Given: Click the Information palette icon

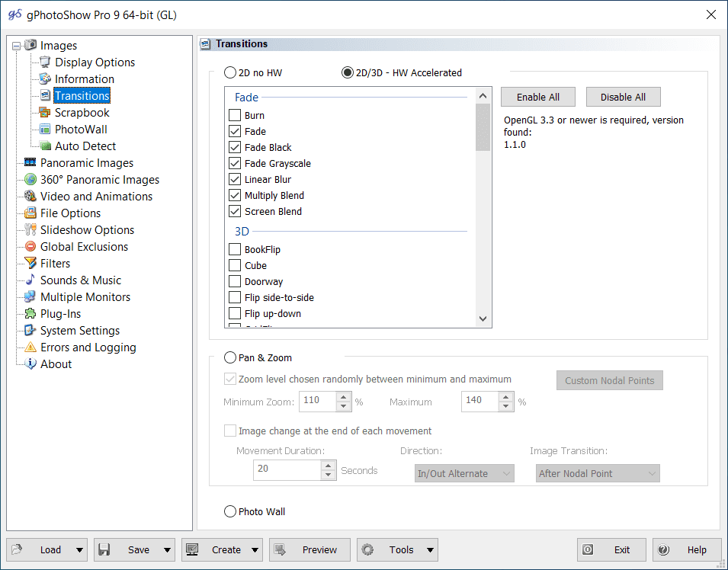Looking at the screenshot, I should (45, 78).
